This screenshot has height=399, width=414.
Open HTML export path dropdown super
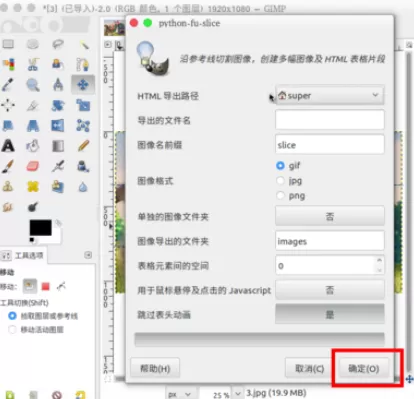point(330,96)
